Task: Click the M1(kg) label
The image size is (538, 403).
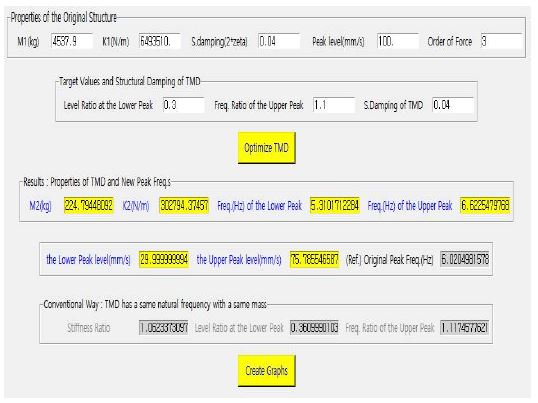Action: coord(28,42)
